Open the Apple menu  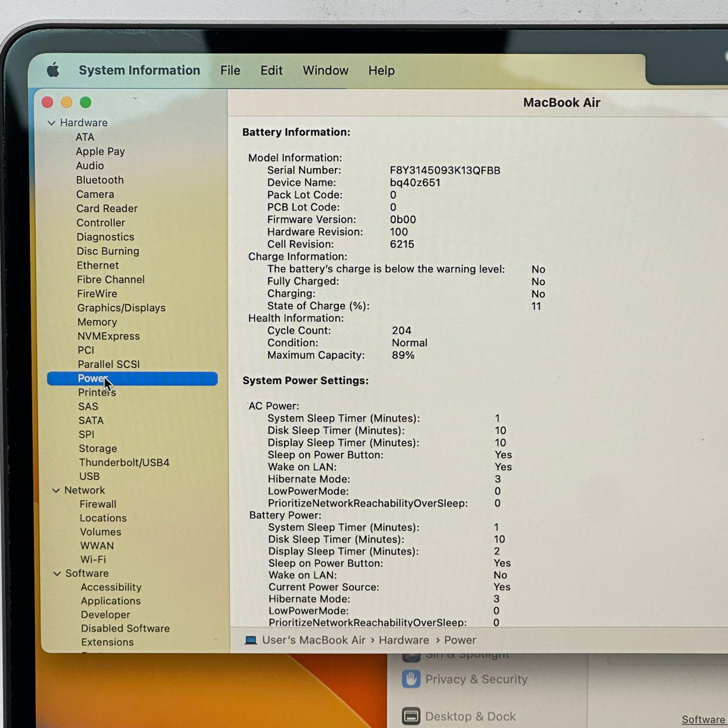click(x=53, y=70)
